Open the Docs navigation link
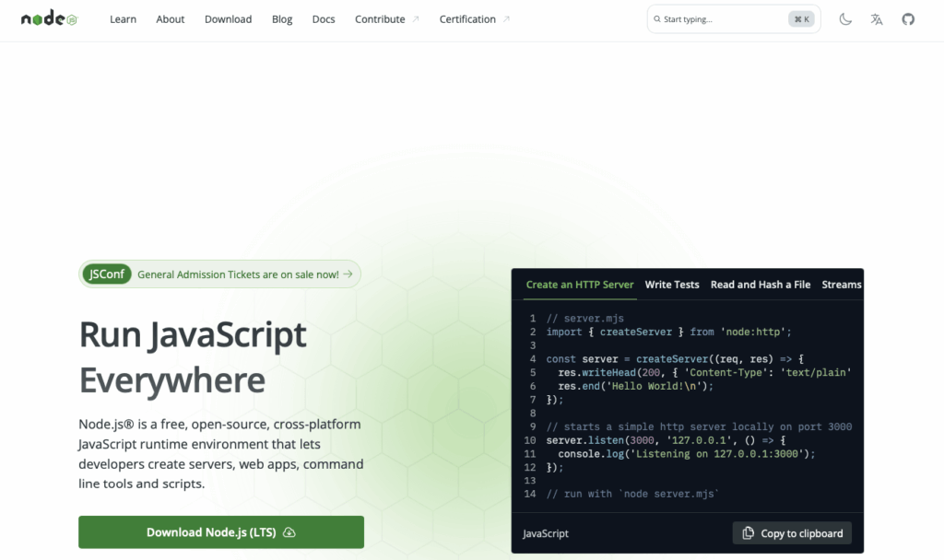 [324, 19]
